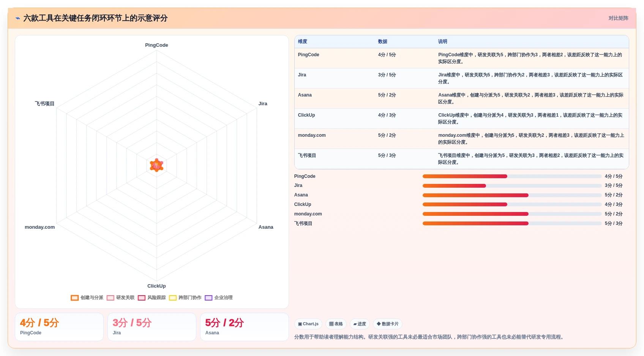Click the Asana row description text
Image resolution: width=644 pixels, height=356 pixels.
click(x=531, y=98)
